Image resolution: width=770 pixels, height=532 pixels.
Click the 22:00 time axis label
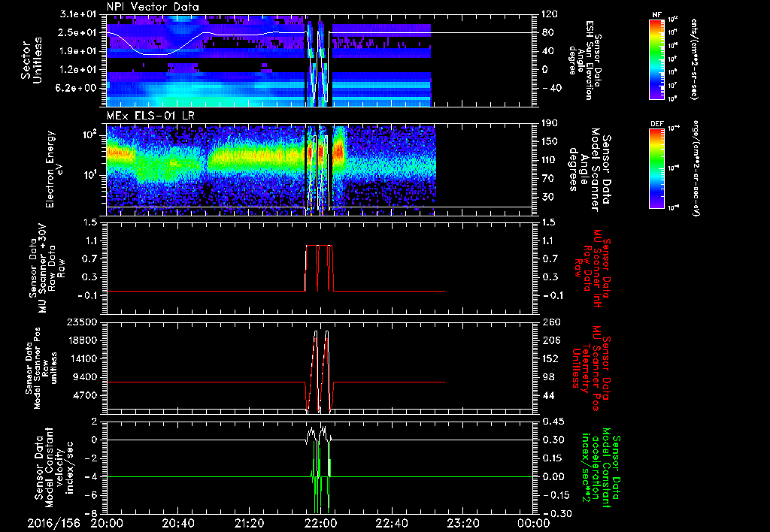click(320, 523)
